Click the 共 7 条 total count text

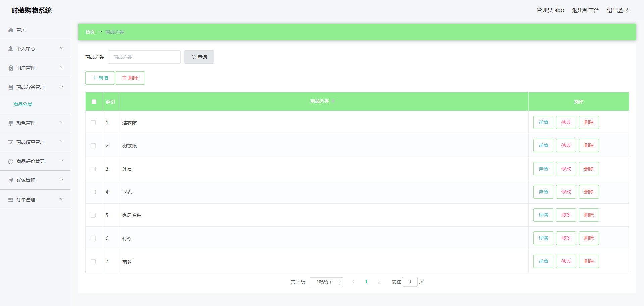point(298,282)
